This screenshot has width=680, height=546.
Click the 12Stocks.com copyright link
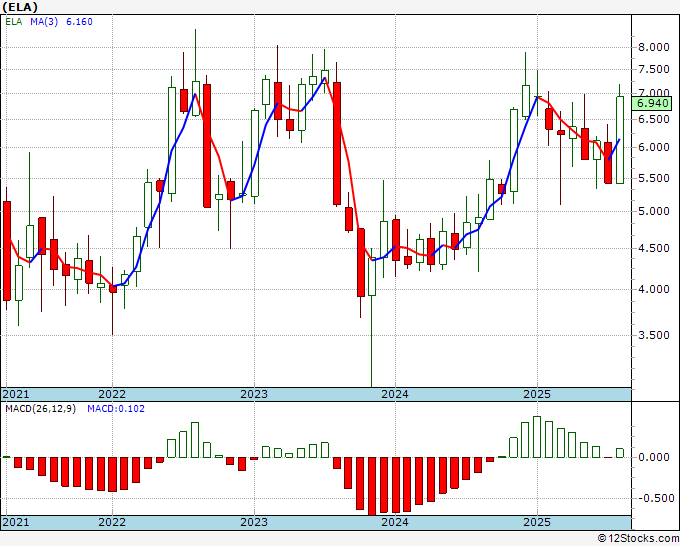pyautogui.click(x=638, y=539)
